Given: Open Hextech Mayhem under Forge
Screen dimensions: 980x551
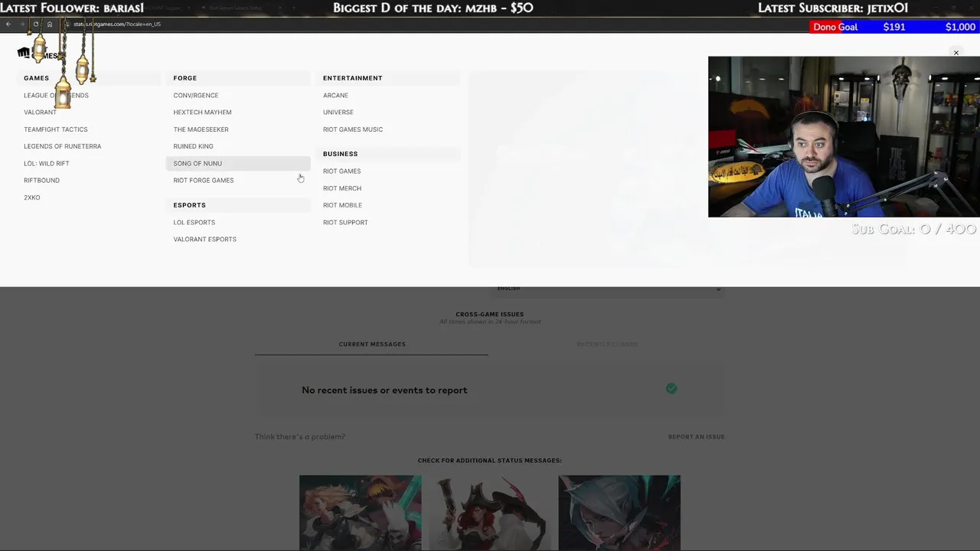Looking at the screenshot, I should click(202, 112).
